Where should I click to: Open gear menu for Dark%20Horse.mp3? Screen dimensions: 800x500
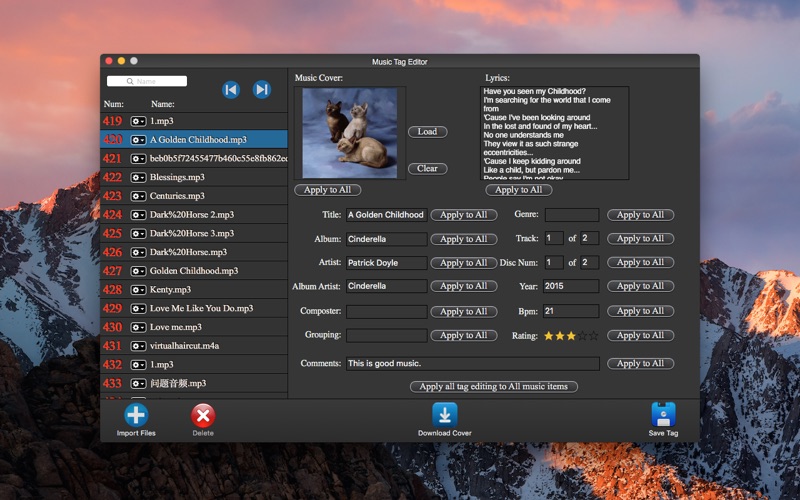pos(138,252)
